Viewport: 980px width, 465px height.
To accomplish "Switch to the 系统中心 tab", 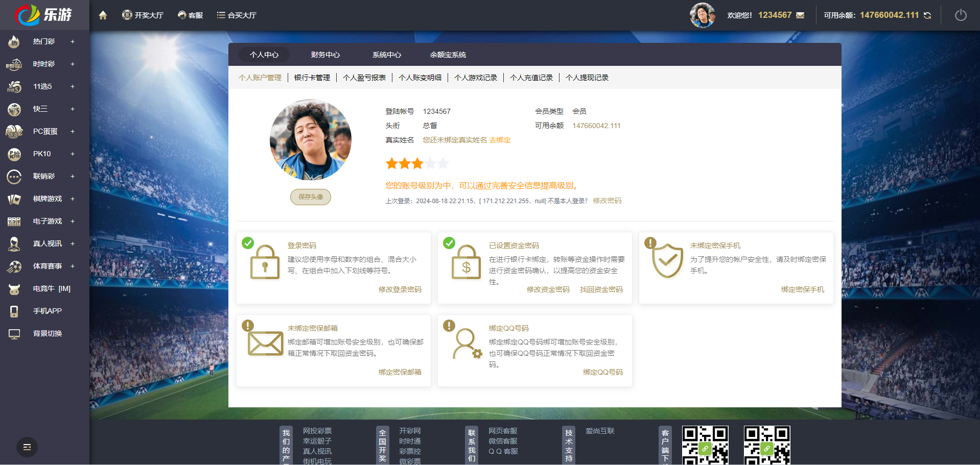I will tap(387, 55).
